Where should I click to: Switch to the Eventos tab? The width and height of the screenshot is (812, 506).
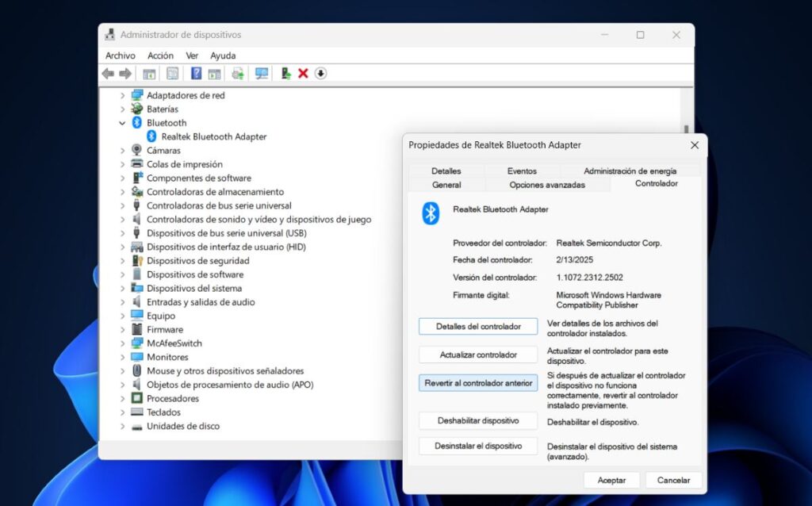coord(523,171)
